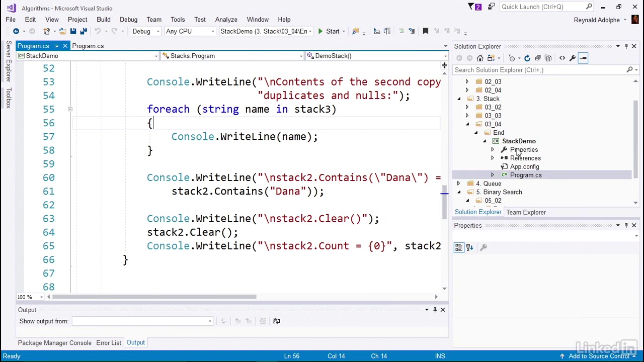Click the Home icon in Solution Explorer
Viewport: 644px width, 362px height.
[480, 58]
